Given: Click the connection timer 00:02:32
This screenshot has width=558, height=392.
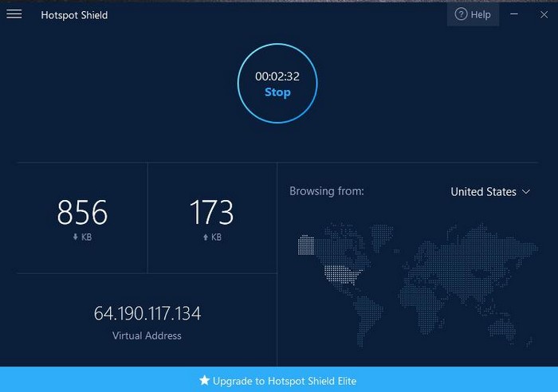Looking at the screenshot, I should point(277,76).
